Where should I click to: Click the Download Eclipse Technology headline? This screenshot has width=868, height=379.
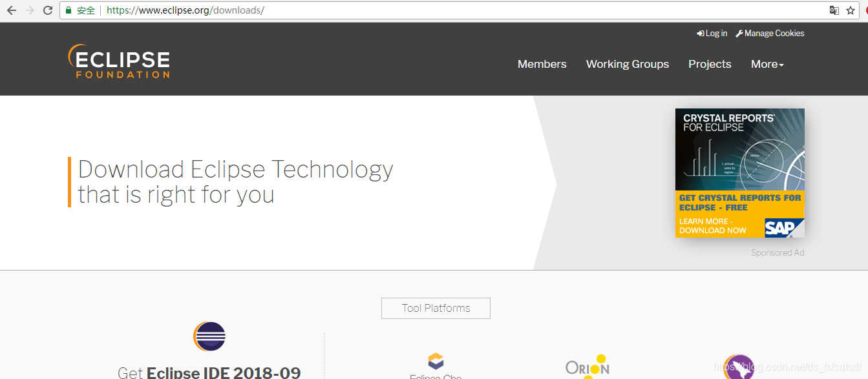(235, 181)
